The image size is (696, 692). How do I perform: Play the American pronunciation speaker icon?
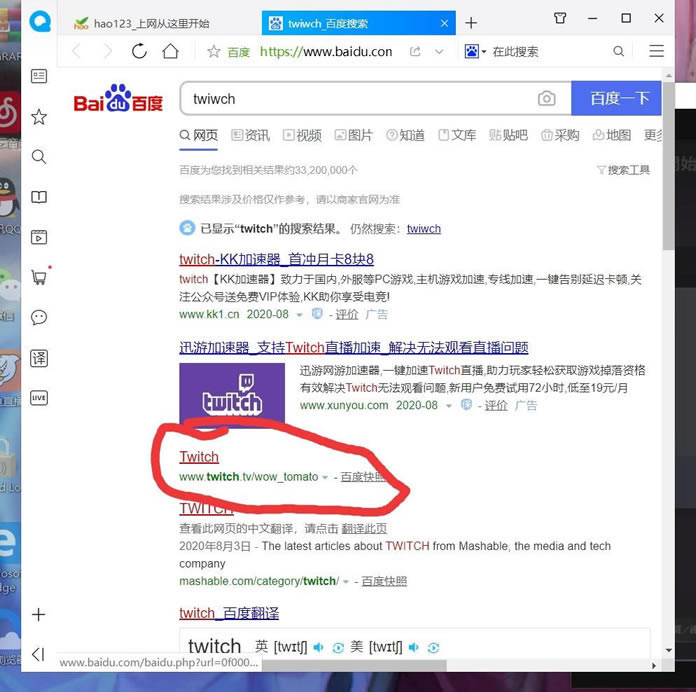pyautogui.click(x=413, y=647)
